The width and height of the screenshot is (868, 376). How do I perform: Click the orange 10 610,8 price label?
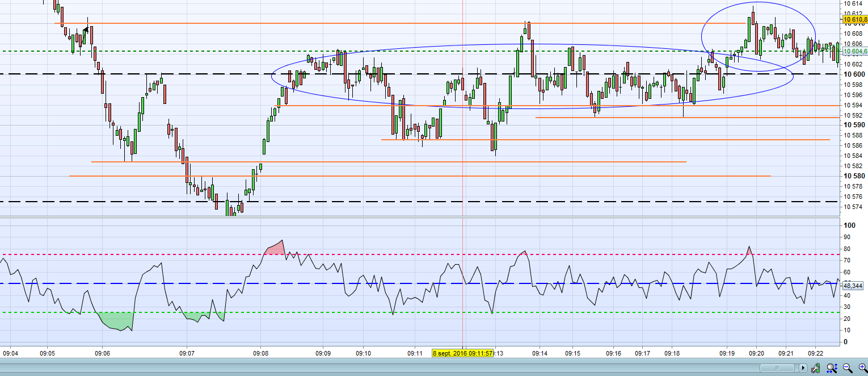[855, 19]
